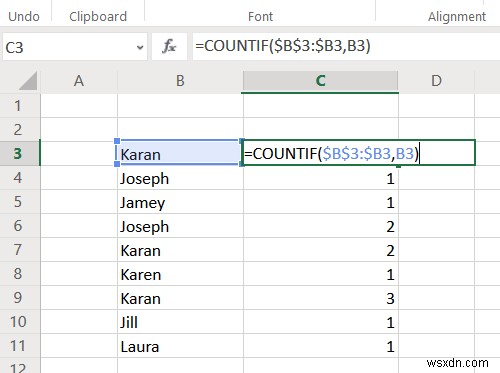Click the cell containing Karen
This screenshot has width=500, height=373.
pyautogui.click(x=180, y=273)
